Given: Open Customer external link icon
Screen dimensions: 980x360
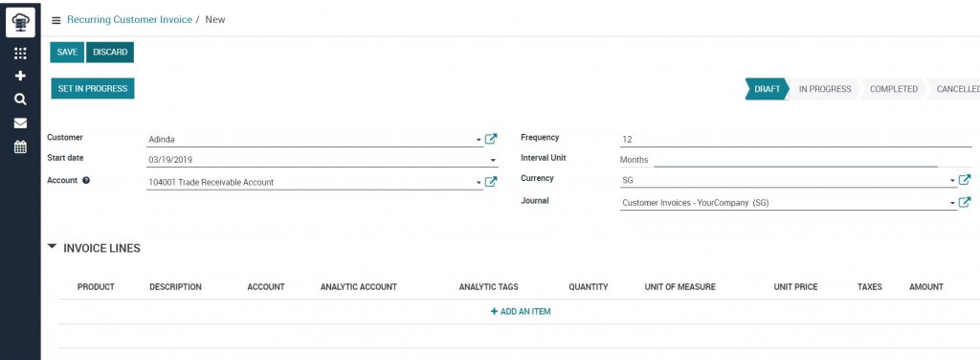Looking at the screenshot, I should pyautogui.click(x=491, y=139).
